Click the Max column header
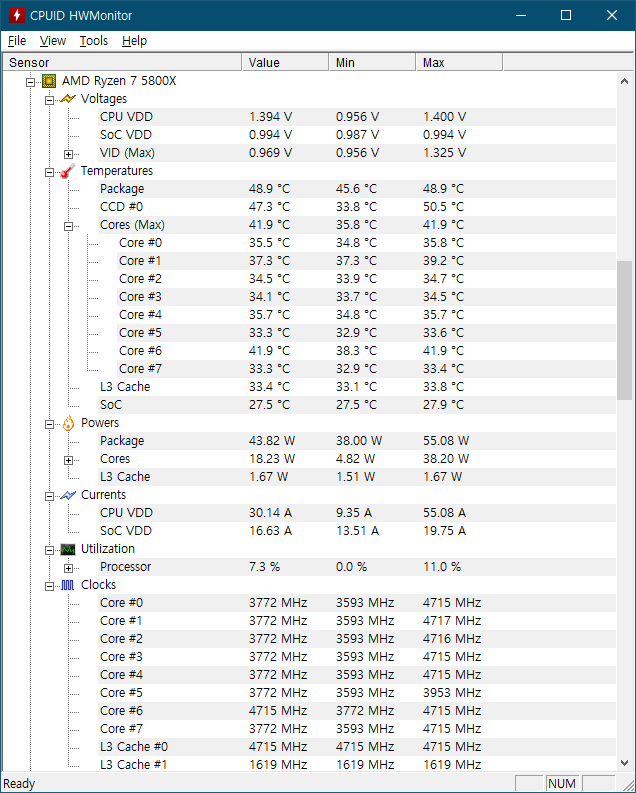Image resolution: width=636 pixels, height=793 pixels. [460, 63]
